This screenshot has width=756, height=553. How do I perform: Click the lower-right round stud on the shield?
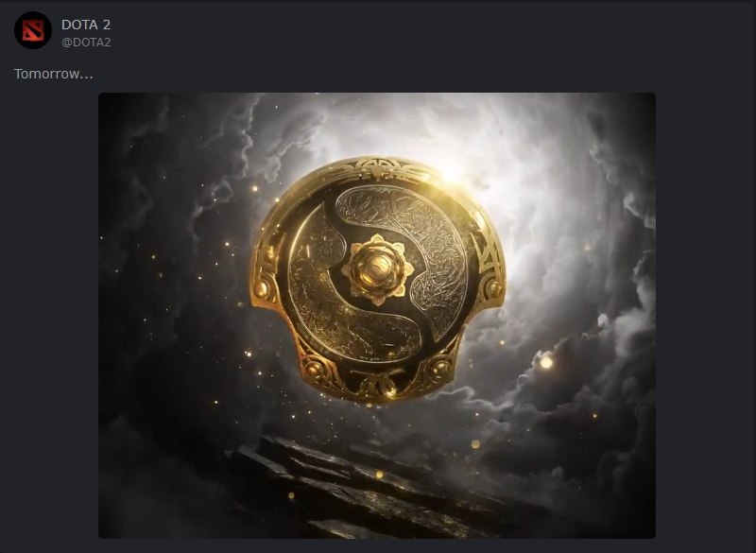(x=440, y=369)
